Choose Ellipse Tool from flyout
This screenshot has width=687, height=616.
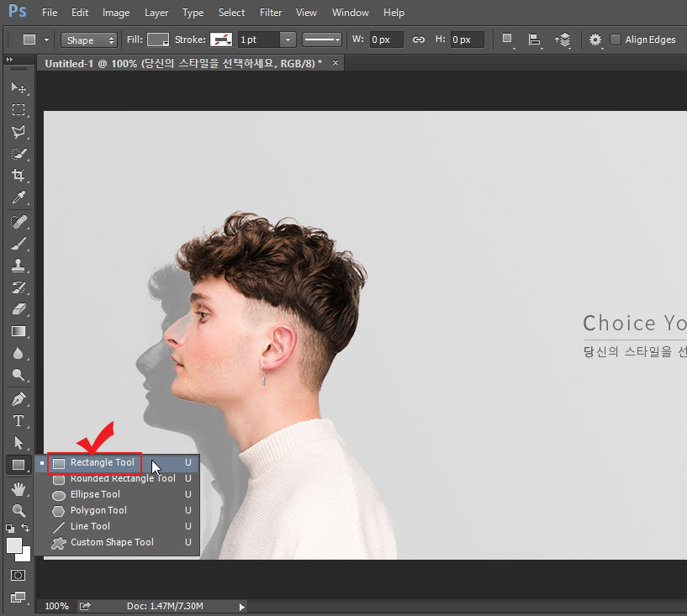tap(117, 495)
